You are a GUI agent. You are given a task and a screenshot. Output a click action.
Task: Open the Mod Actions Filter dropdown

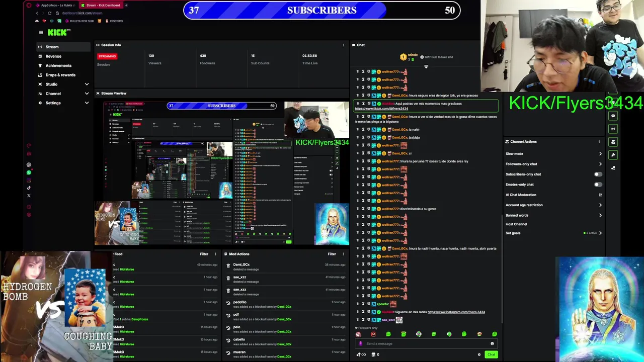point(332,254)
